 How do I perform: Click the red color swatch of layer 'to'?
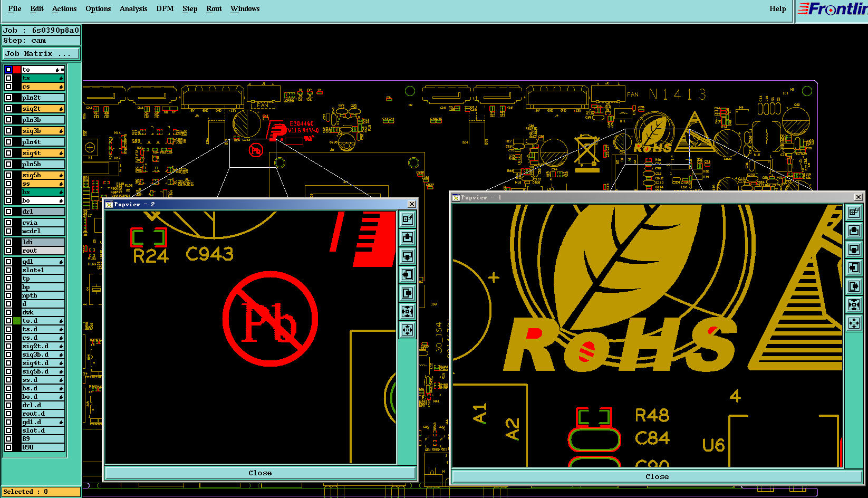pos(17,70)
